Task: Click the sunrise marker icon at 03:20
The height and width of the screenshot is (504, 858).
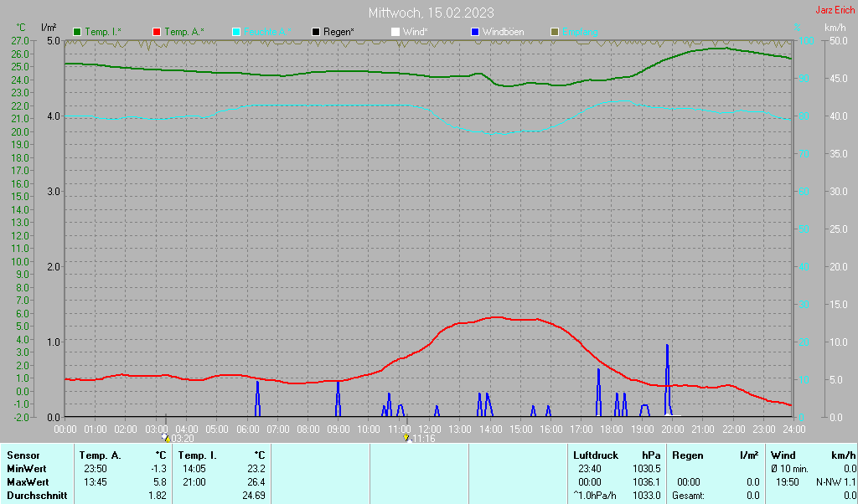Action: point(166,437)
